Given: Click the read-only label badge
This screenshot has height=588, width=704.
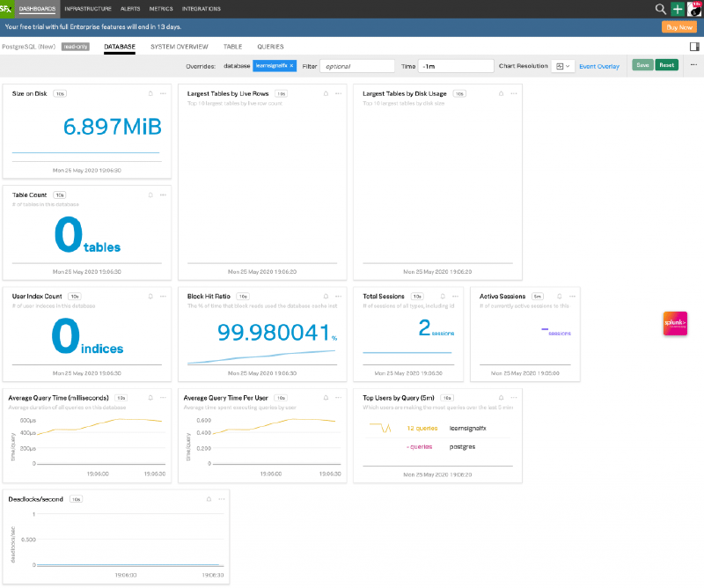Looking at the screenshot, I should (76, 47).
